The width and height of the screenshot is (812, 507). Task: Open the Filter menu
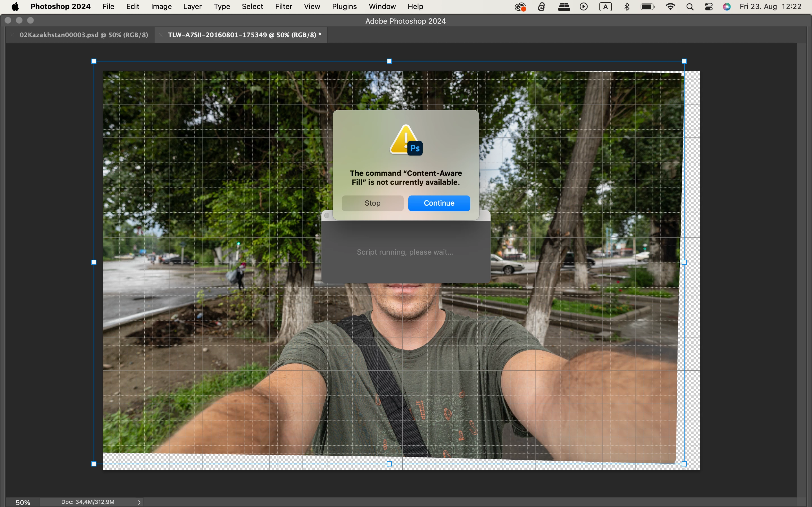[x=283, y=6]
